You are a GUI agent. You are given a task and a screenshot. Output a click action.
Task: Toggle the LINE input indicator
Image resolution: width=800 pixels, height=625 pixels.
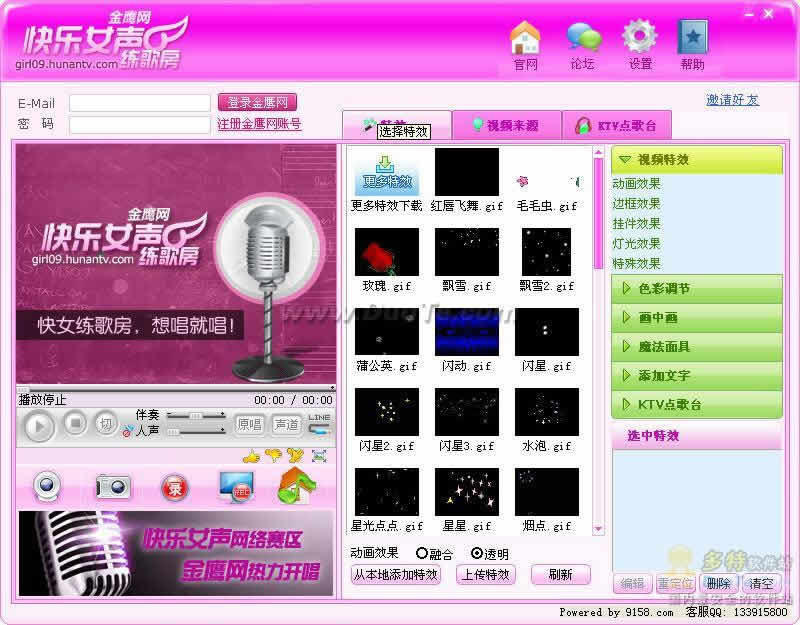(319, 424)
